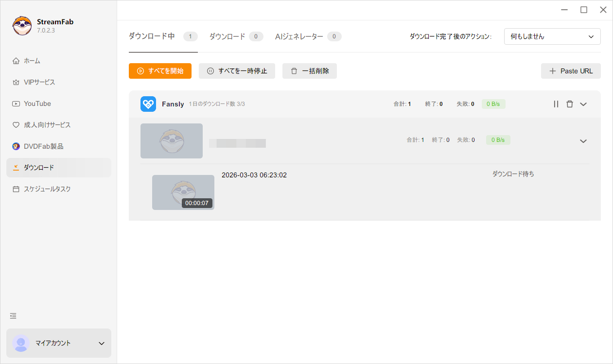This screenshot has width=613, height=364.
Task: Collapse the sidebar with the bottom-left icon
Action: coord(13,315)
